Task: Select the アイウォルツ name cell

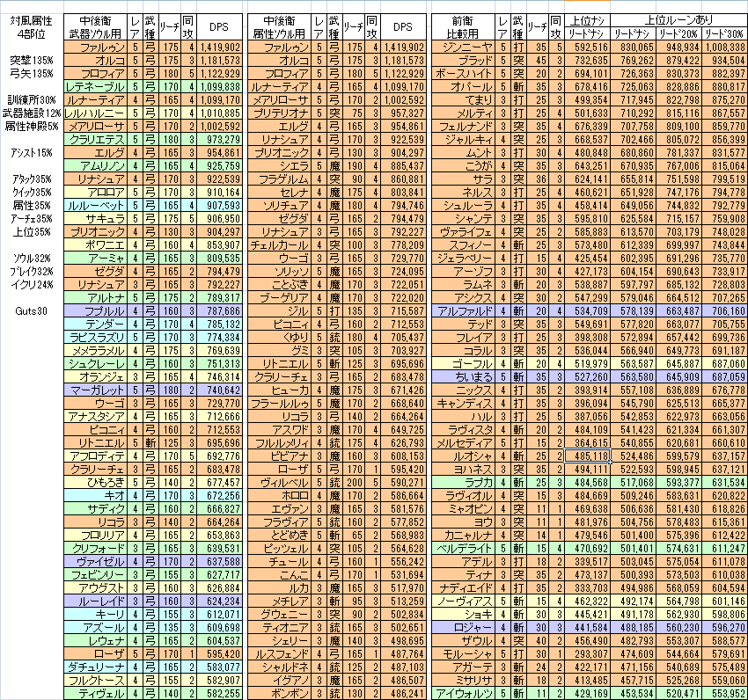Action: tap(463, 694)
